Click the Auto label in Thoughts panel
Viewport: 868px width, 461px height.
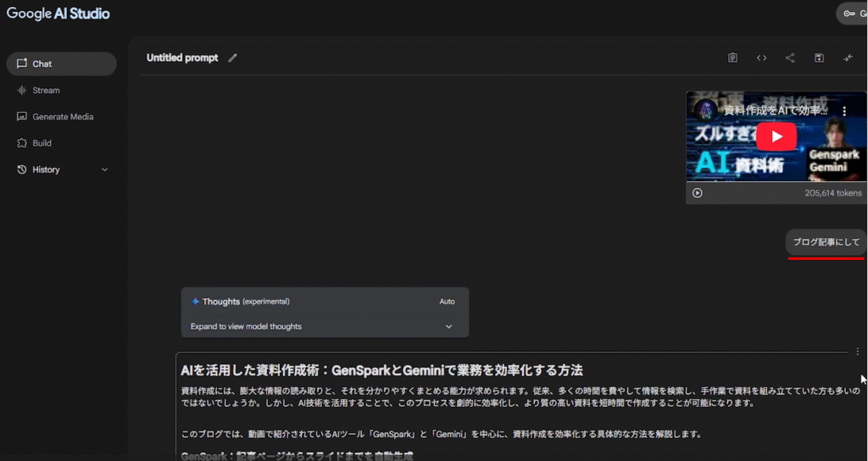coord(447,302)
